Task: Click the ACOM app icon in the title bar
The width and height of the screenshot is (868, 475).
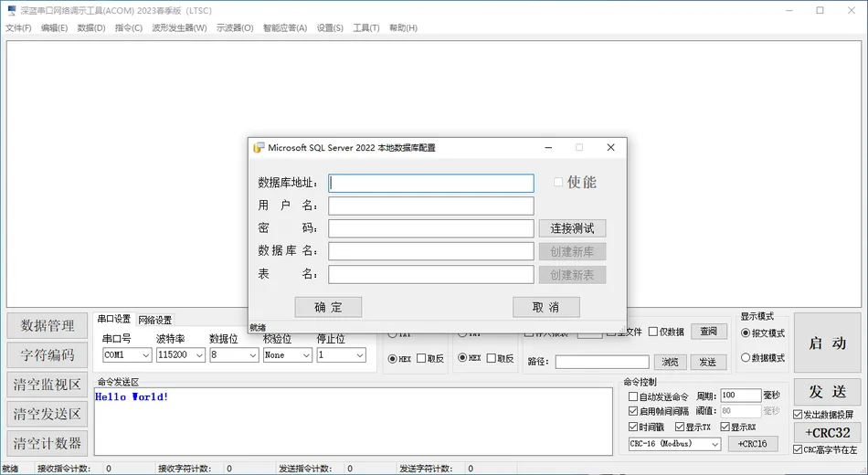Action: pyautogui.click(x=11, y=11)
